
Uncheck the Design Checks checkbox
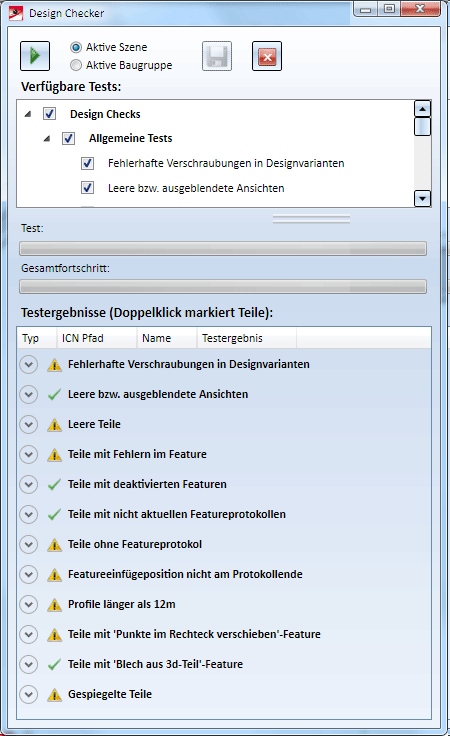(x=49, y=114)
